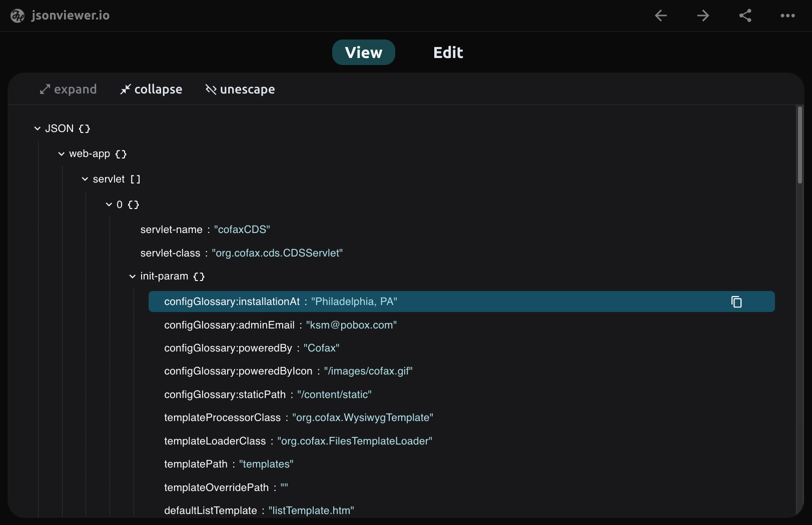This screenshot has height=525, width=812.
Task: Click the tree view vertical scrollbar thumb
Action: coord(800,145)
